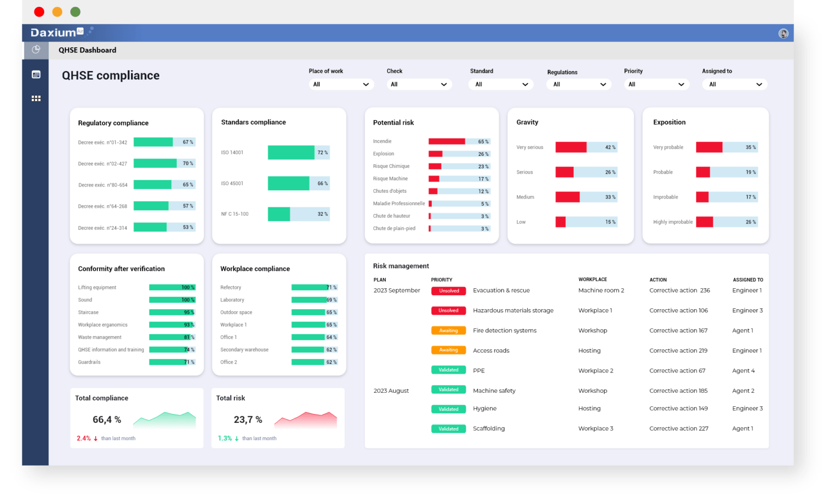Click 'Corrective action 167' text

pyautogui.click(x=679, y=330)
